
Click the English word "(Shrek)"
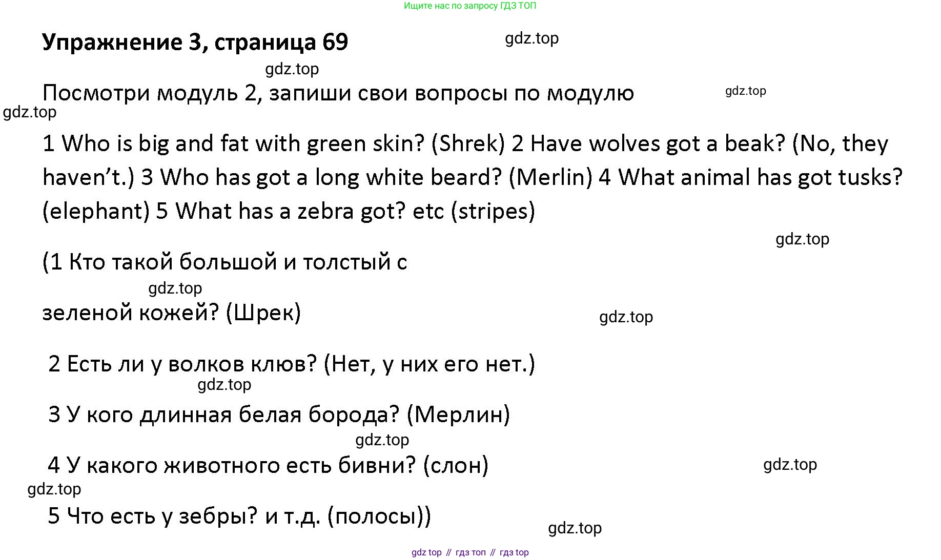[x=468, y=143]
